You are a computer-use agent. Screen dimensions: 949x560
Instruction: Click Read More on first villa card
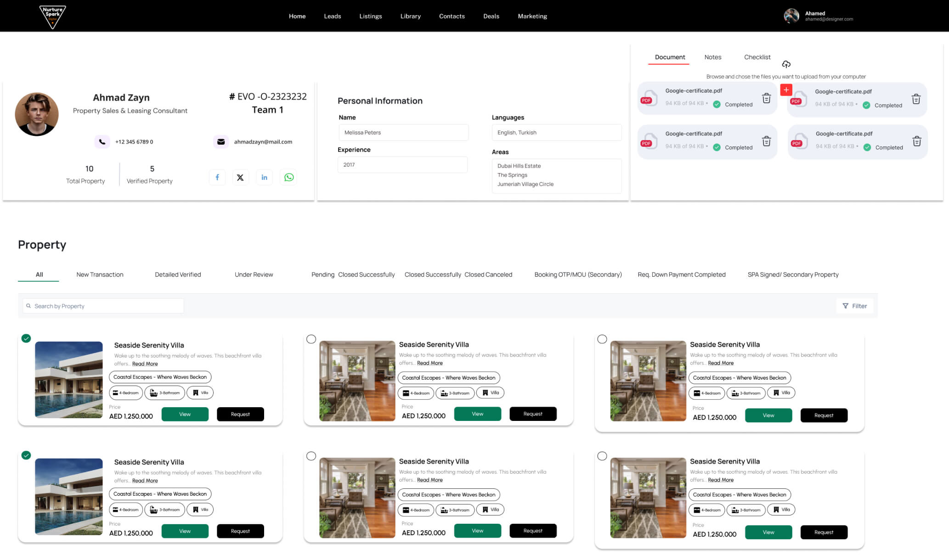point(145,364)
